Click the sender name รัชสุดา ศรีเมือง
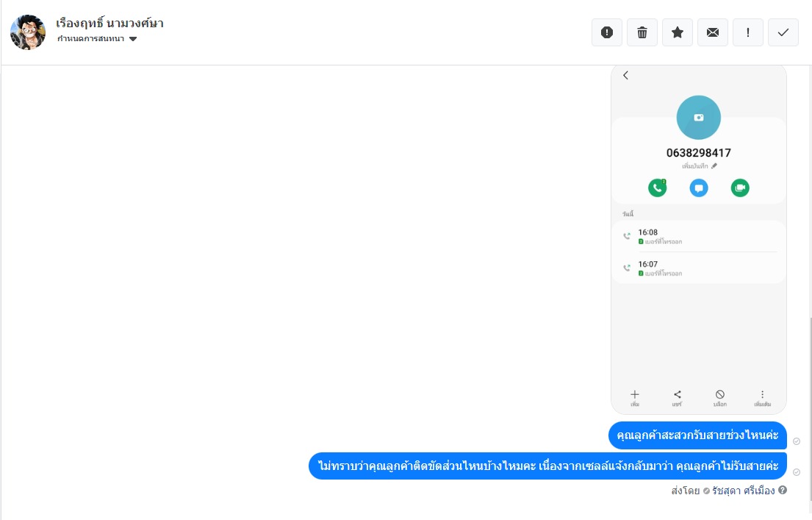Image resolution: width=812 pixels, height=520 pixels. 743,491
